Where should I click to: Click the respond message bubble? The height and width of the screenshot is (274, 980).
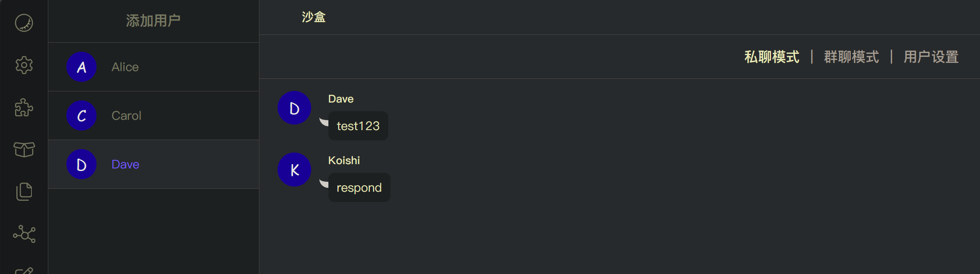click(359, 187)
